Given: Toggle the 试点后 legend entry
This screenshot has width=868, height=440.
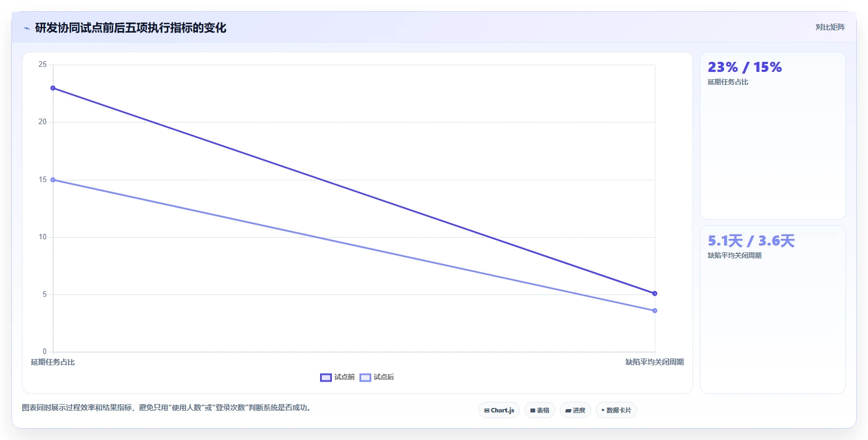Looking at the screenshot, I should coord(377,377).
